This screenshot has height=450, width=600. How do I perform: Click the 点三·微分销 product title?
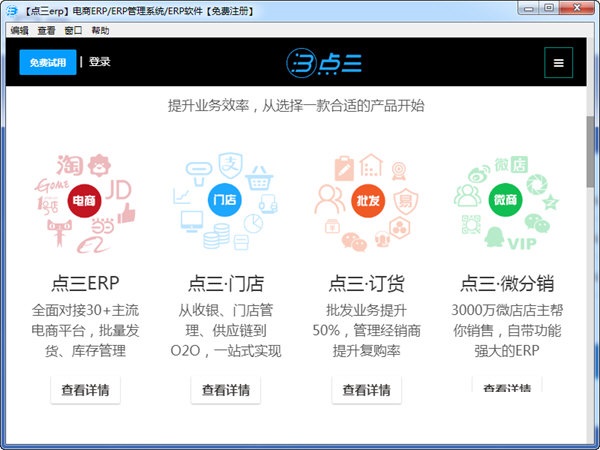tap(507, 284)
